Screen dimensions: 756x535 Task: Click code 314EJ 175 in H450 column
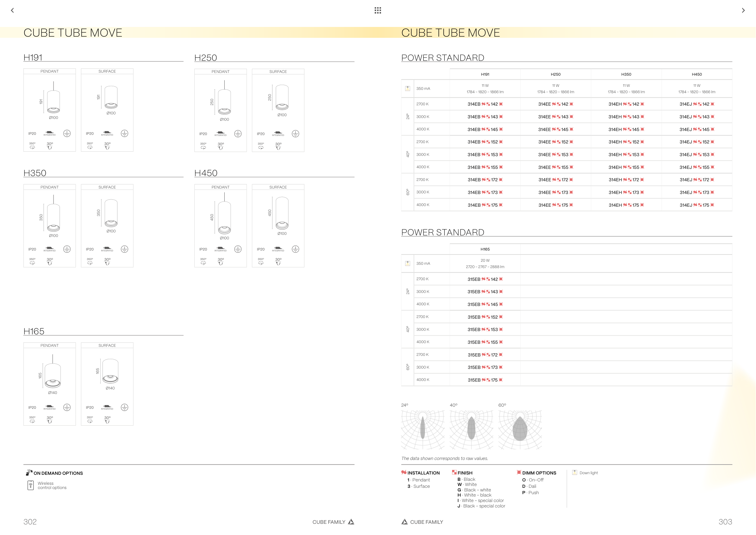click(x=697, y=205)
